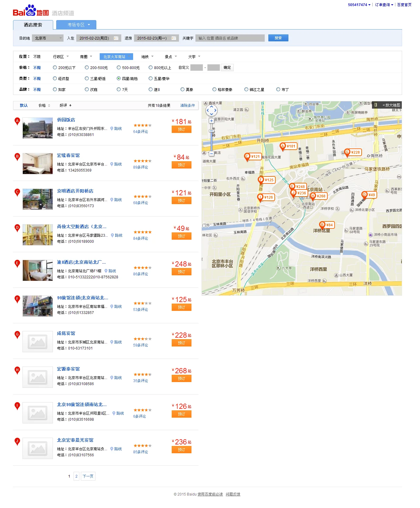Open 侨园饭店 hotel thumbnail photo

38,128
